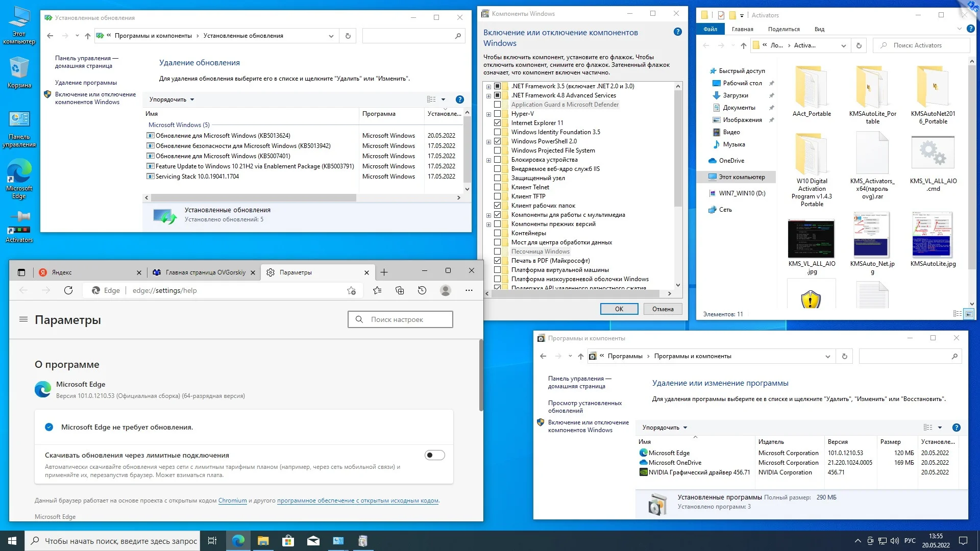Open the AAct_Portable folder
Viewport: 980px width, 551px height.
point(812,92)
